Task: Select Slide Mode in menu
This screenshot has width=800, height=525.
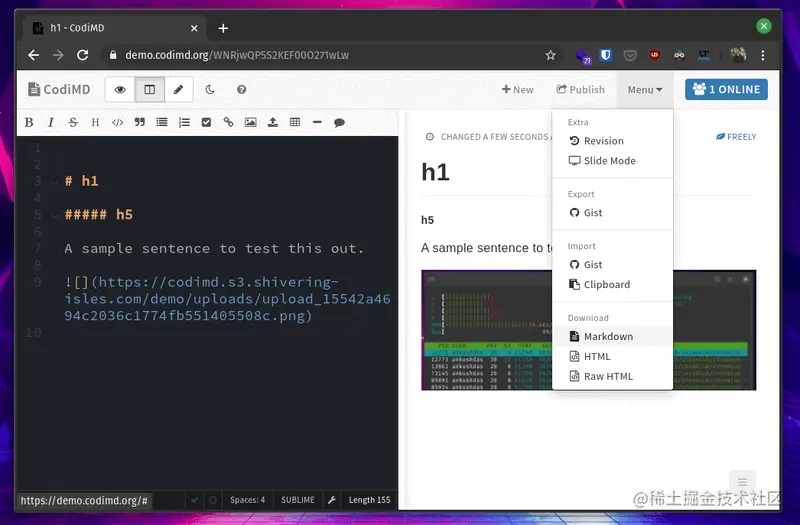Action: pos(612,161)
